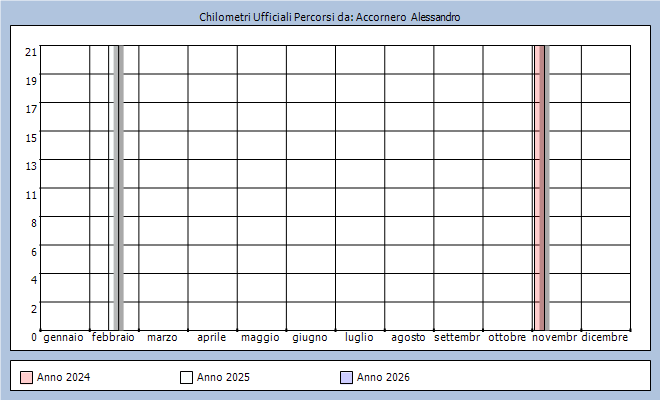The height and width of the screenshot is (400, 660).
Task: Select the agosto axis label
Action: (x=408, y=338)
